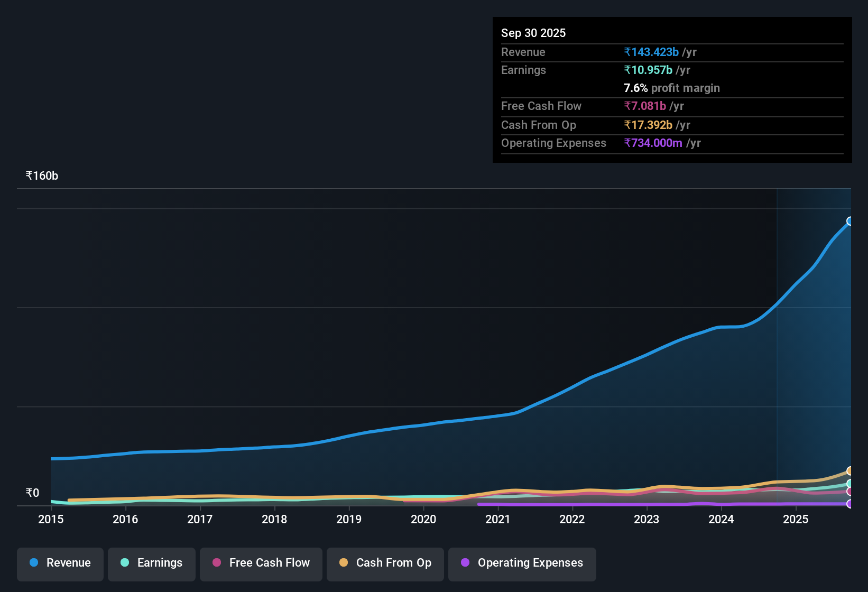This screenshot has height=592, width=868.
Task: Click the 2015 x-axis label
Action: [51, 520]
